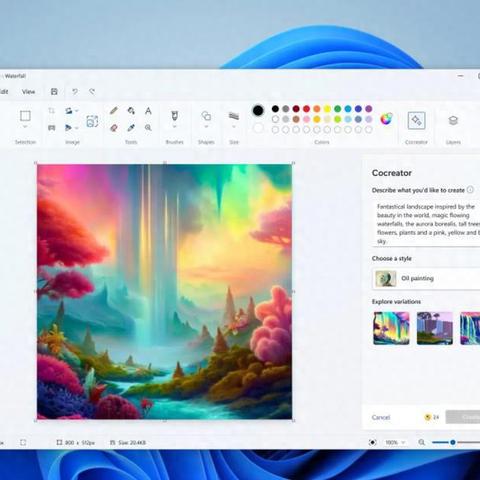Image resolution: width=480 pixels, height=480 pixels.
Task: Open the partially visible Edit menu
Action: pyautogui.click(x=4, y=92)
